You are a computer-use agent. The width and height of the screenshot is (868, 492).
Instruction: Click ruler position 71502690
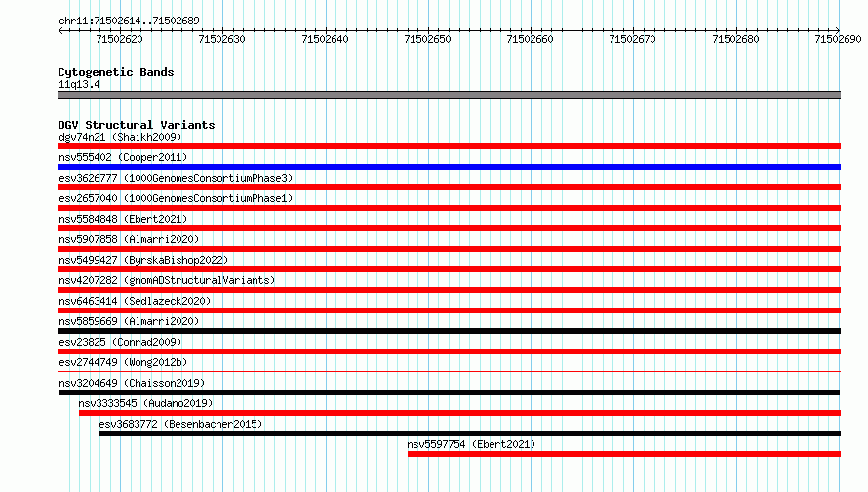click(838, 39)
